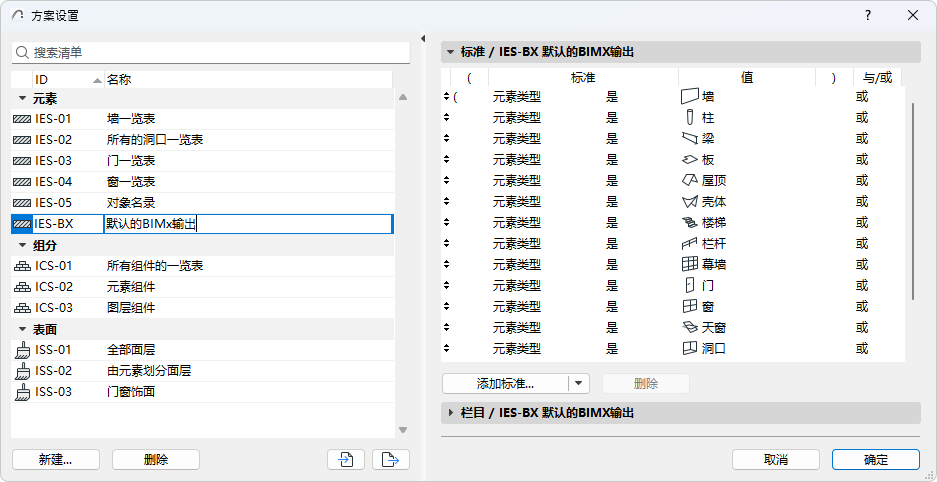Click the skylight icon next to 天窗
Image resolution: width=937 pixels, height=482 pixels.
pyautogui.click(x=690, y=327)
